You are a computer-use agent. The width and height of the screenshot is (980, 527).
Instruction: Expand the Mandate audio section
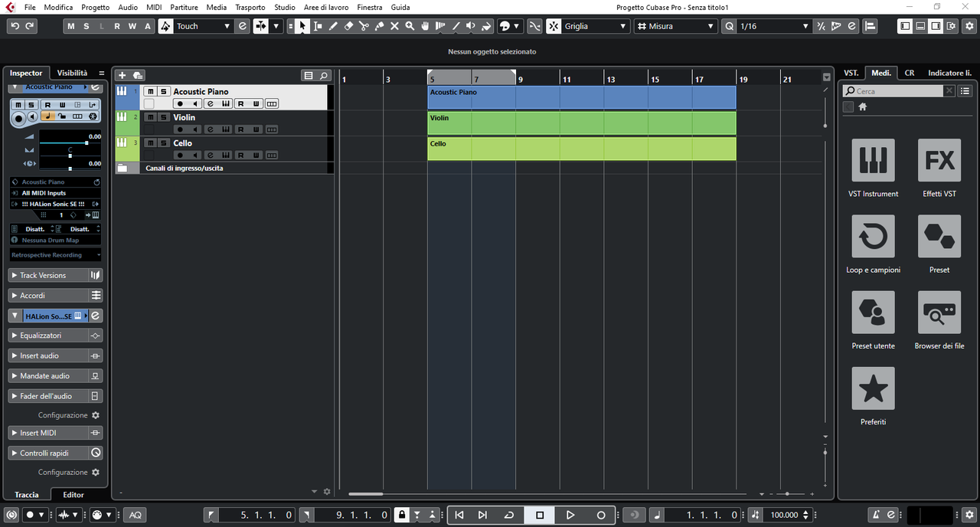(x=55, y=376)
